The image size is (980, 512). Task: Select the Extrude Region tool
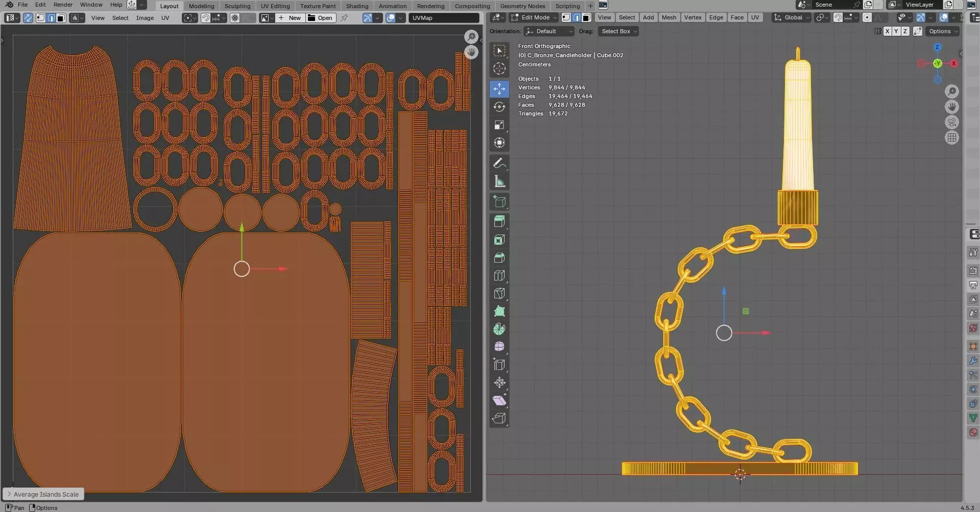[x=499, y=221]
